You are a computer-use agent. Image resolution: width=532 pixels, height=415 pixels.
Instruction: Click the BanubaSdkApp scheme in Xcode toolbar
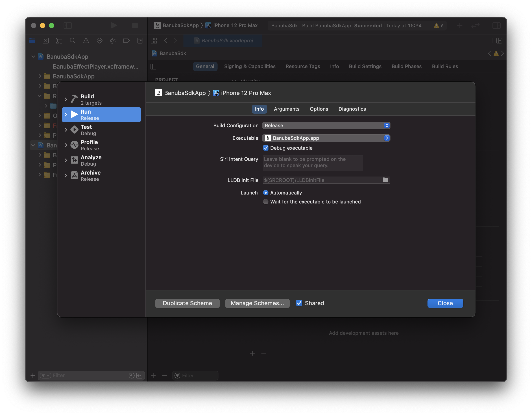point(176,25)
